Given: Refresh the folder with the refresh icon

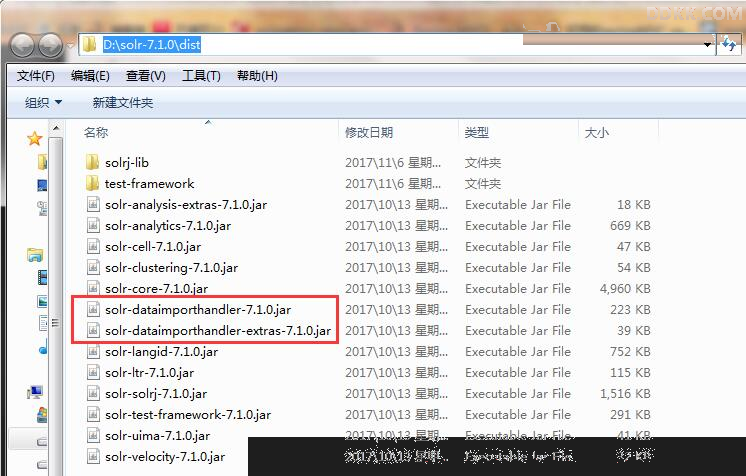Looking at the screenshot, I should click(729, 45).
